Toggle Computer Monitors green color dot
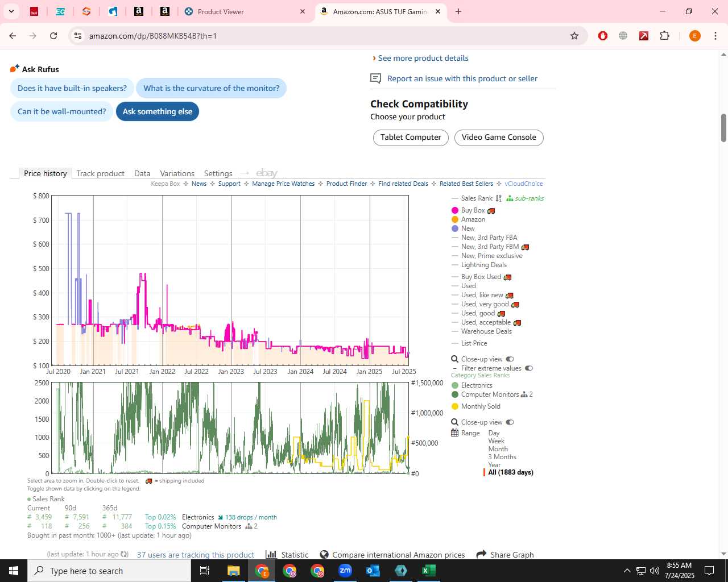The height and width of the screenshot is (582, 728). click(455, 394)
